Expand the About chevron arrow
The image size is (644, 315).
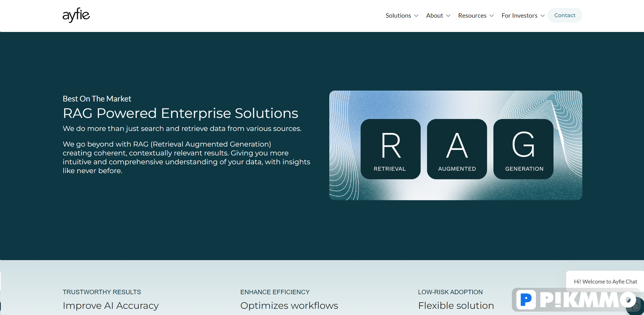(448, 16)
